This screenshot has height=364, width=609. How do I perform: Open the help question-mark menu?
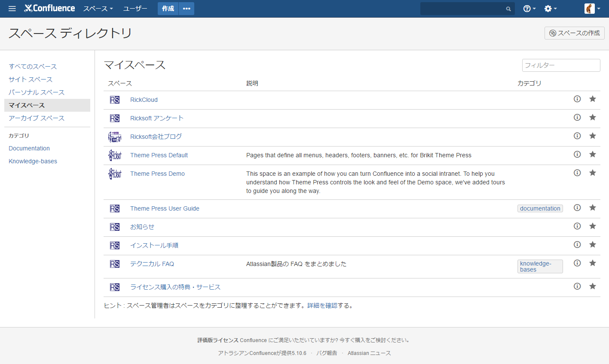[x=529, y=9]
